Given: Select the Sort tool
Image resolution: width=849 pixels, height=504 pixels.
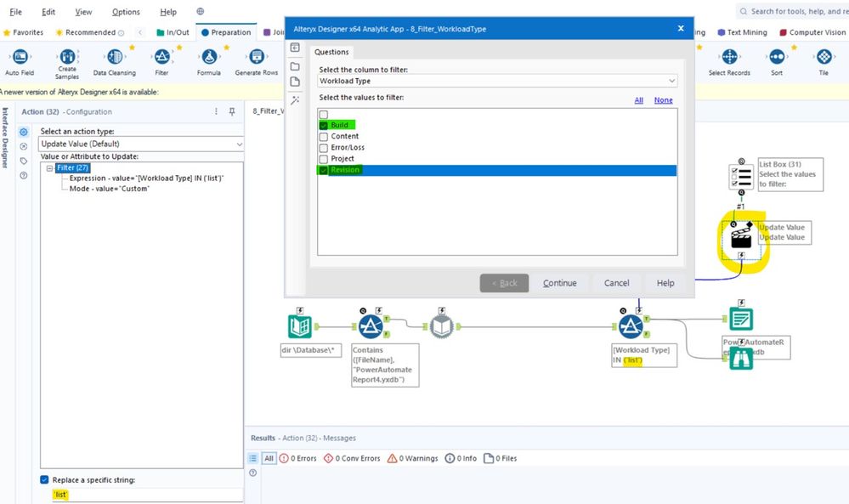Looking at the screenshot, I should [777, 56].
